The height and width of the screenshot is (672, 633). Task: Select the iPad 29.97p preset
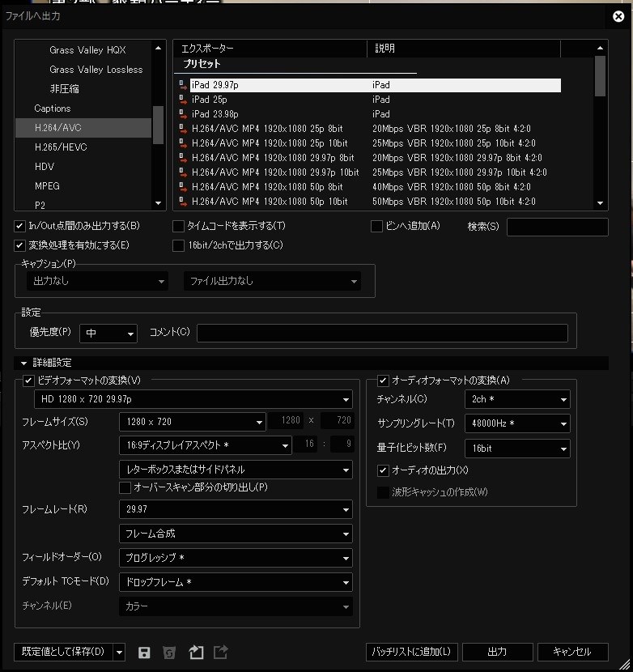point(375,85)
